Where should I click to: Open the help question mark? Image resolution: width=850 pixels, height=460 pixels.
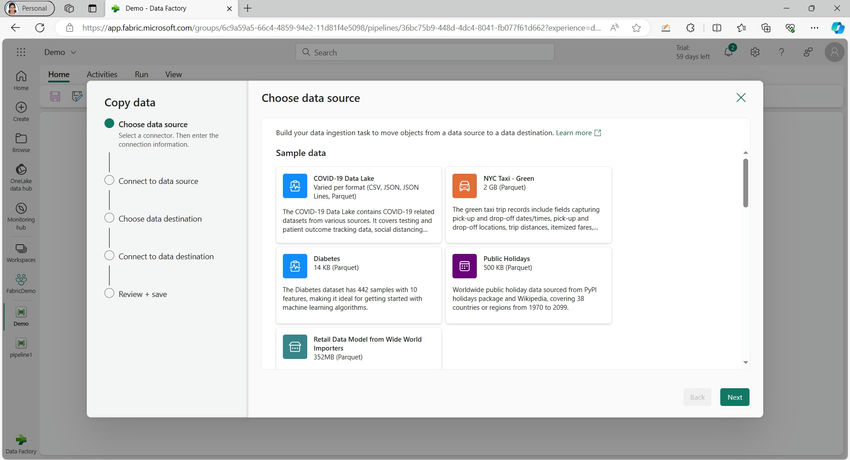[781, 52]
